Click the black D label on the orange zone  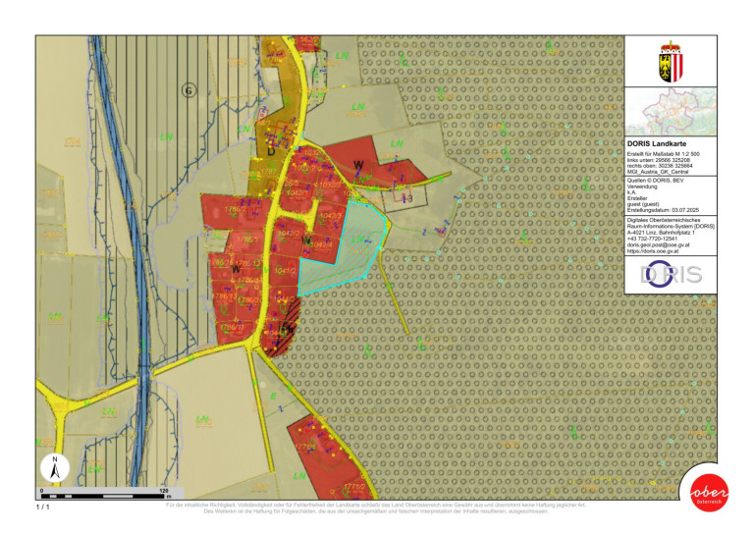tap(270, 151)
